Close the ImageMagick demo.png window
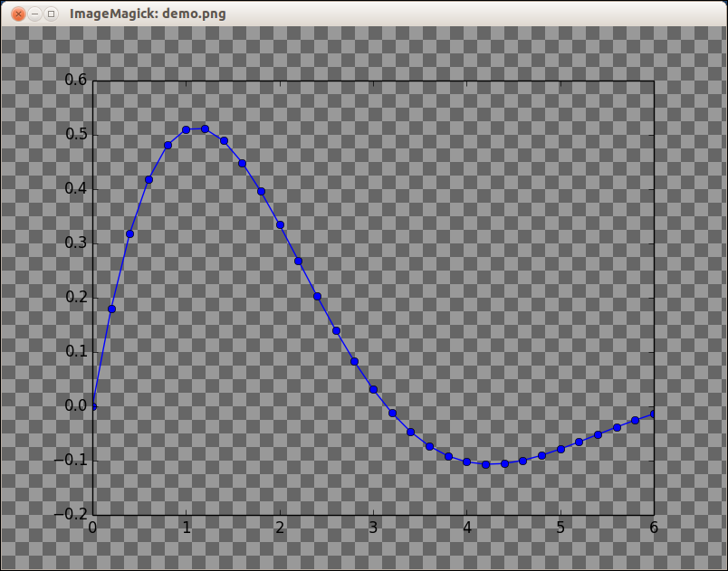This screenshot has width=728, height=571. 18,14
